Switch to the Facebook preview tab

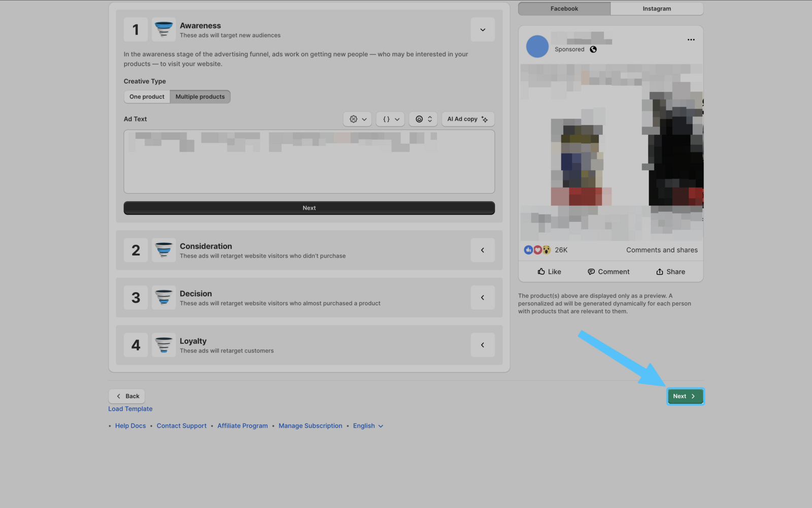[x=564, y=9]
